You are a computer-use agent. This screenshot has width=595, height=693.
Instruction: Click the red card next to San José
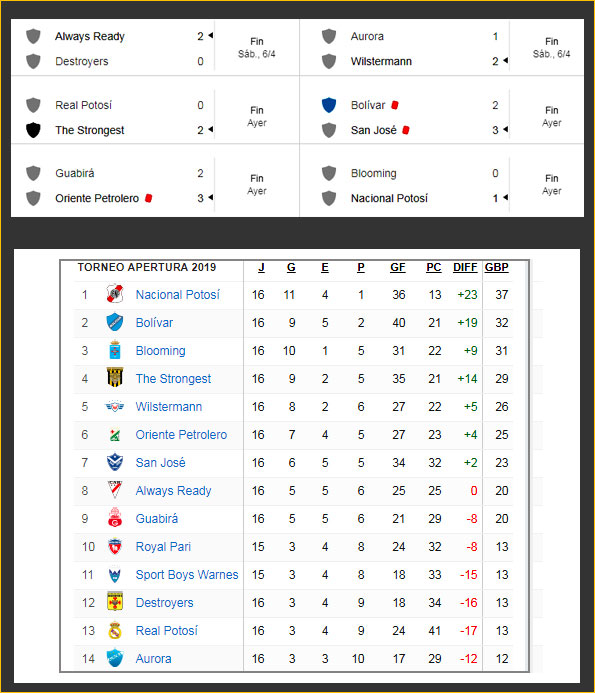(406, 130)
